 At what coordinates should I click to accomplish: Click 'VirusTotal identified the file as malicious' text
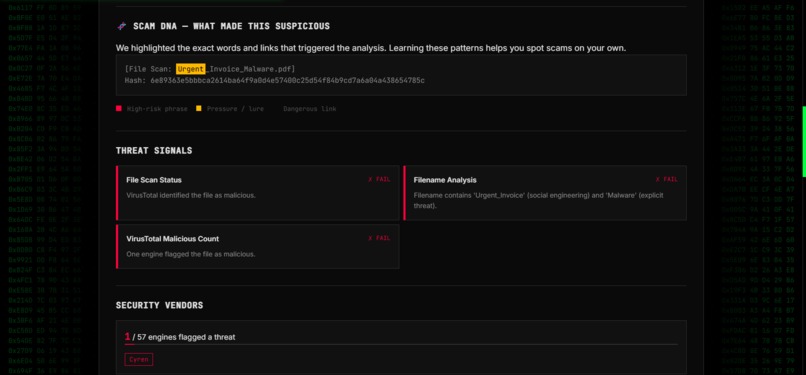tap(191, 195)
